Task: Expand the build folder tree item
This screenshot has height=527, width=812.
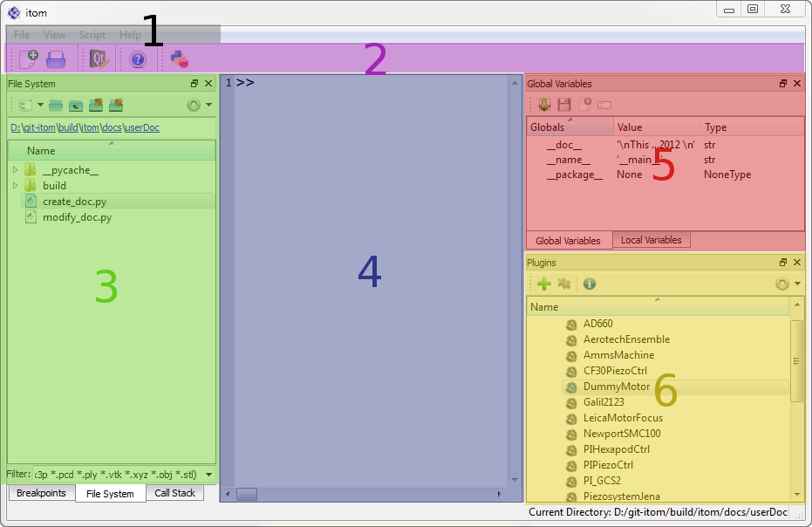Action: click(x=14, y=186)
